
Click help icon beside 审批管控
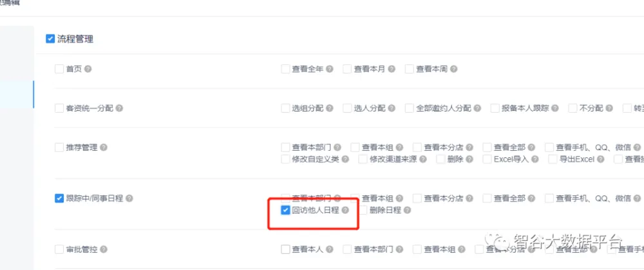104,249
